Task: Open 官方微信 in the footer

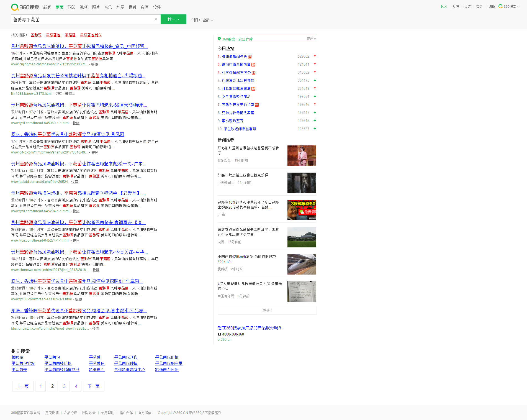Action: 145,413
